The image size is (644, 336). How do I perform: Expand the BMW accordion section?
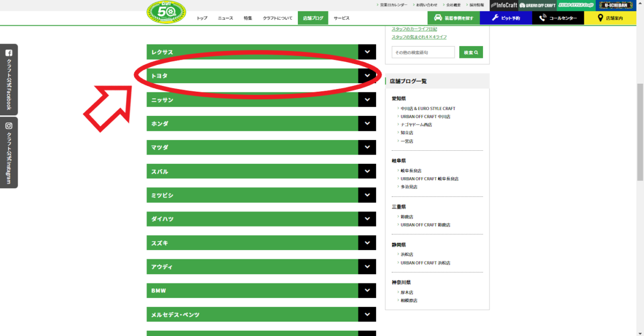coord(252,290)
